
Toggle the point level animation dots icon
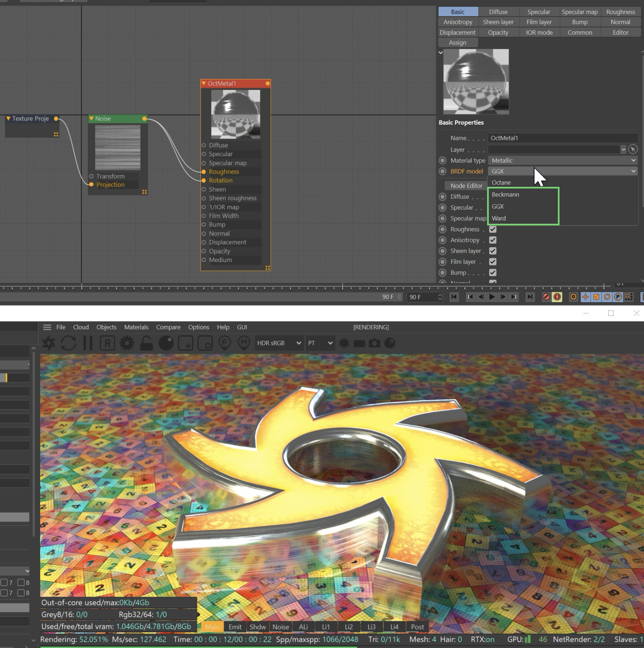click(629, 297)
